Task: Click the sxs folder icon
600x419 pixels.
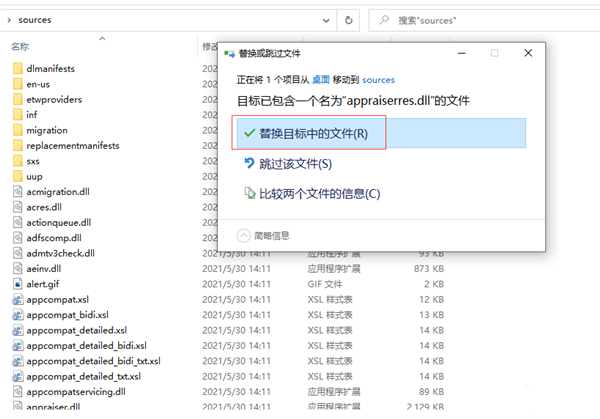Action: (x=17, y=161)
